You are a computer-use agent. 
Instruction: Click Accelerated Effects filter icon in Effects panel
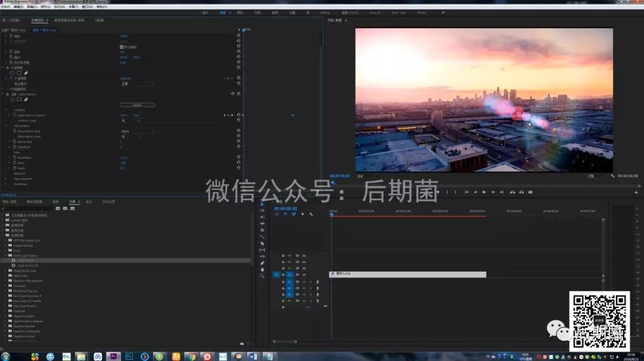click(58, 208)
